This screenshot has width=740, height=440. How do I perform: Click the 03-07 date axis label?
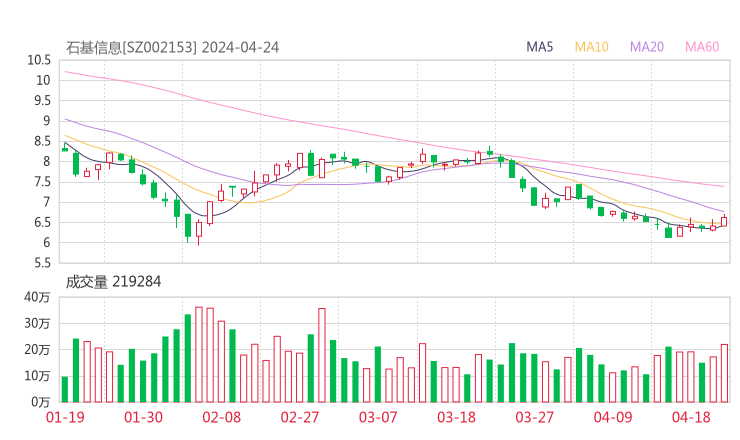378,417
